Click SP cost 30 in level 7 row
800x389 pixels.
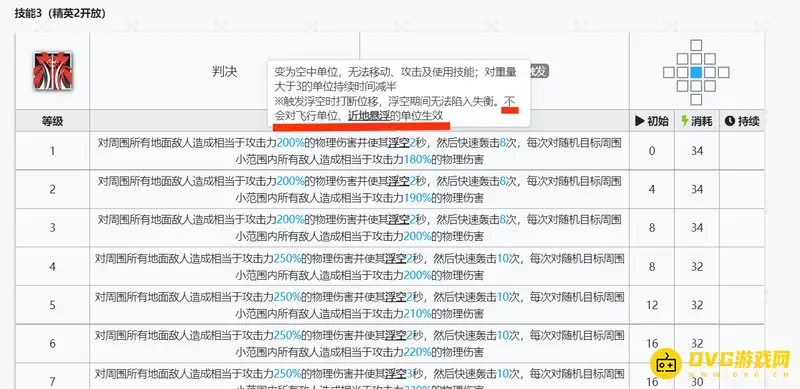pos(697,381)
